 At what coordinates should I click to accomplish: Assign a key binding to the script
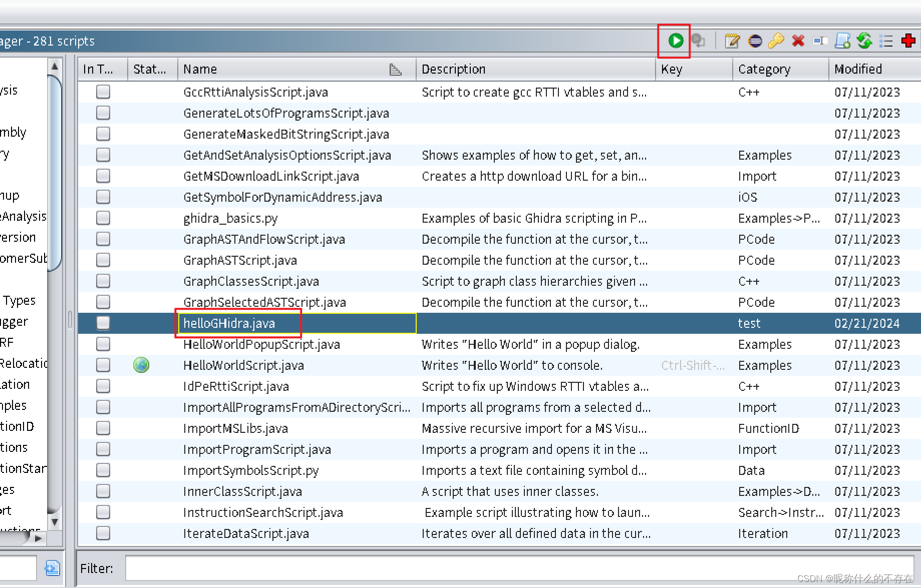(776, 41)
